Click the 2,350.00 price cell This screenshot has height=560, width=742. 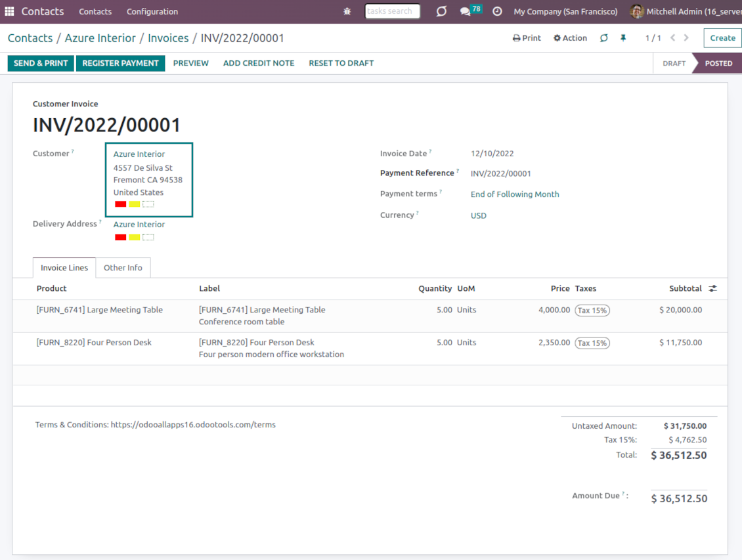554,343
